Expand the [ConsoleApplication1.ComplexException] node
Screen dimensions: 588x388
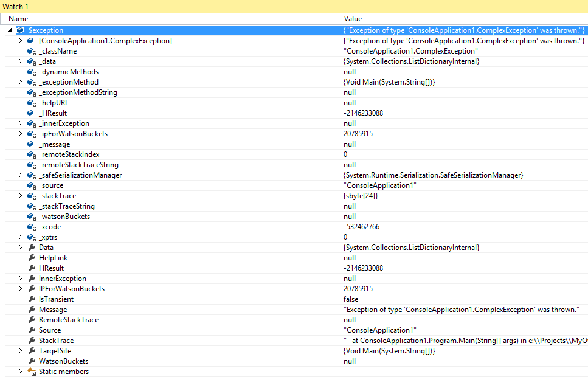point(20,41)
